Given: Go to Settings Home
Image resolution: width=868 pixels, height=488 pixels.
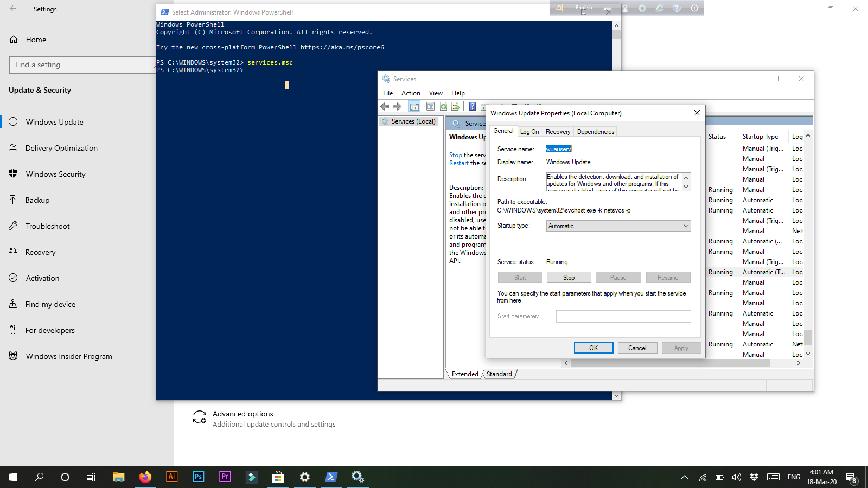Looking at the screenshot, I should [x=35, y=40].
